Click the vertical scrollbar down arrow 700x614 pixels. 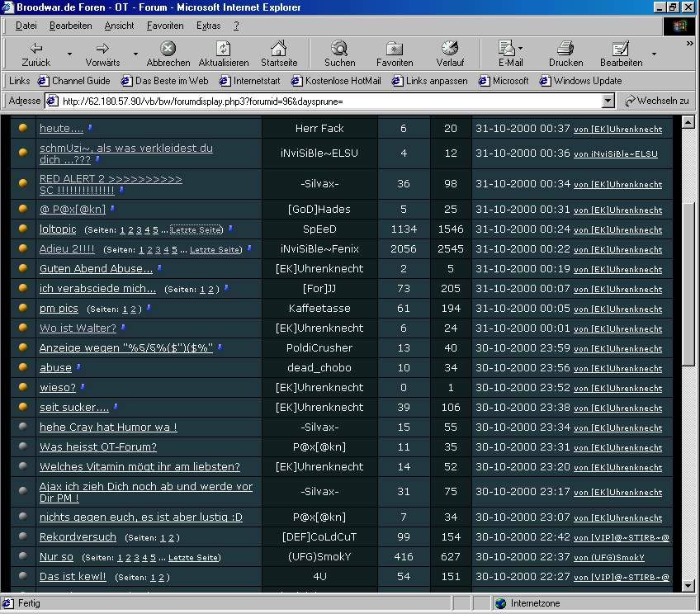(x=689, y=586)
